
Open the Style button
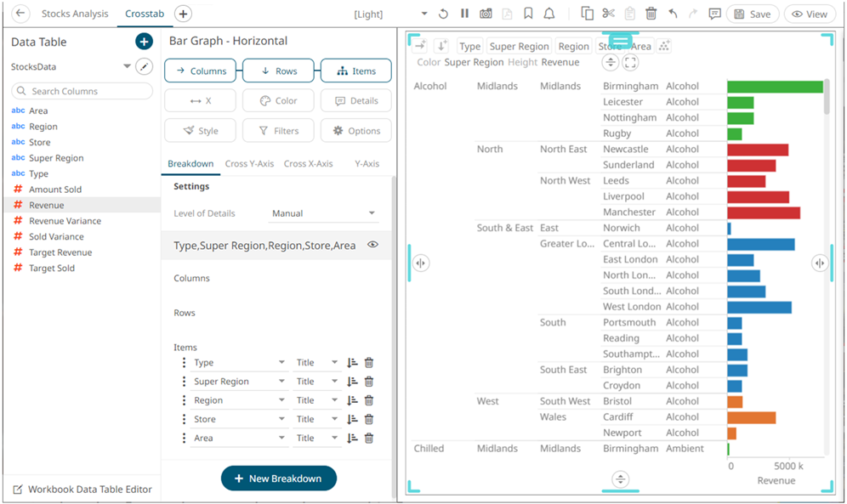click(201, 131)
